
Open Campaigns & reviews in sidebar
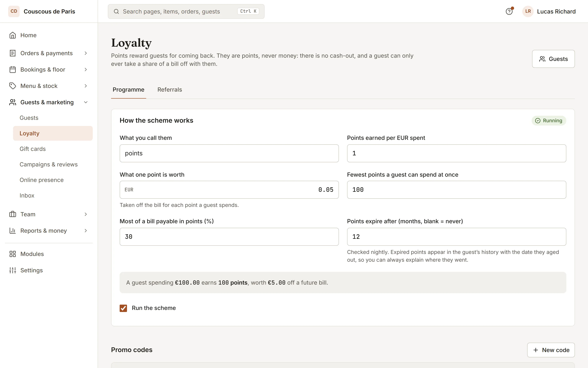tap(53, 164)
